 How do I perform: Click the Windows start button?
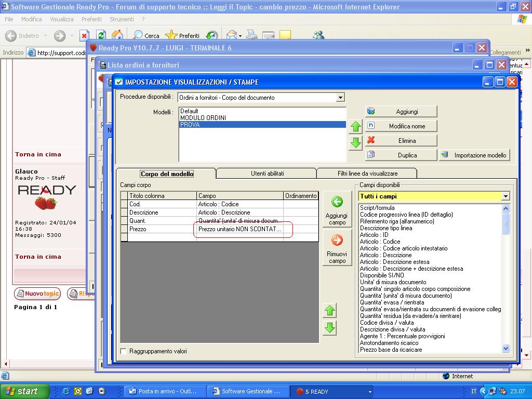pos(24,391)
